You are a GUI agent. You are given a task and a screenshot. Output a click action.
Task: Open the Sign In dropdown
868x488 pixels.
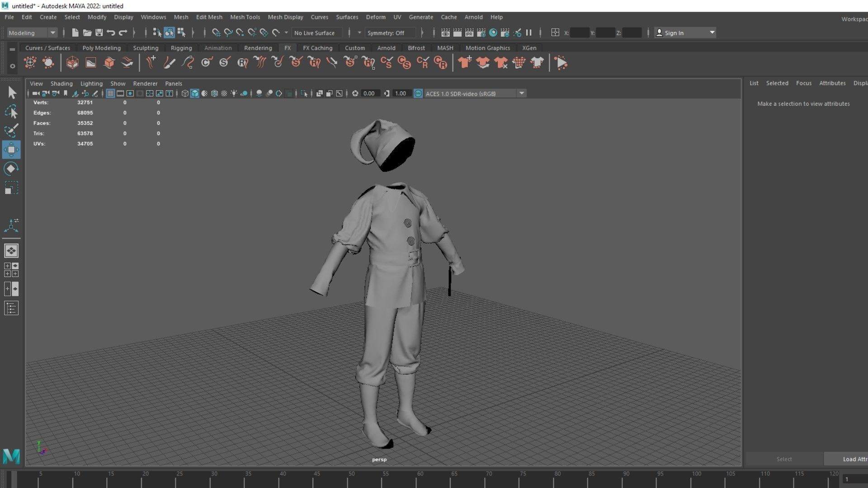click(685, 33)
